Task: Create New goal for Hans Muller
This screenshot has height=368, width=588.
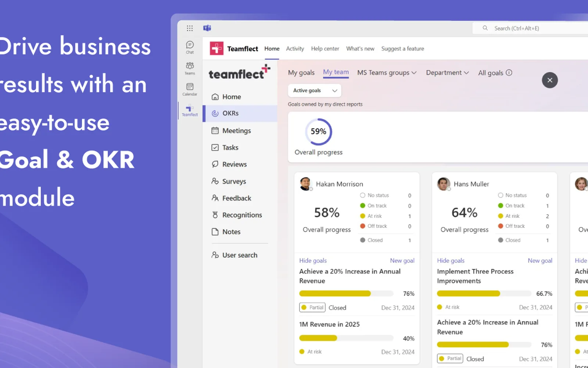Action: coord(540,261)
